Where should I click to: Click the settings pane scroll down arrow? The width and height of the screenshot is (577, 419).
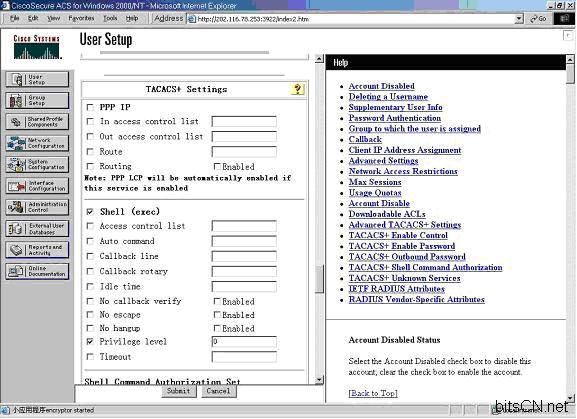[319, 380]
